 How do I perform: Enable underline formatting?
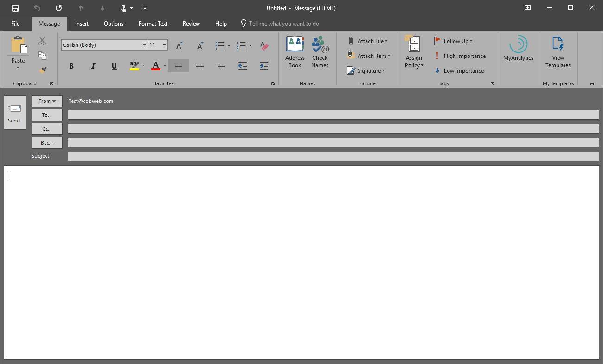point(114,66)
